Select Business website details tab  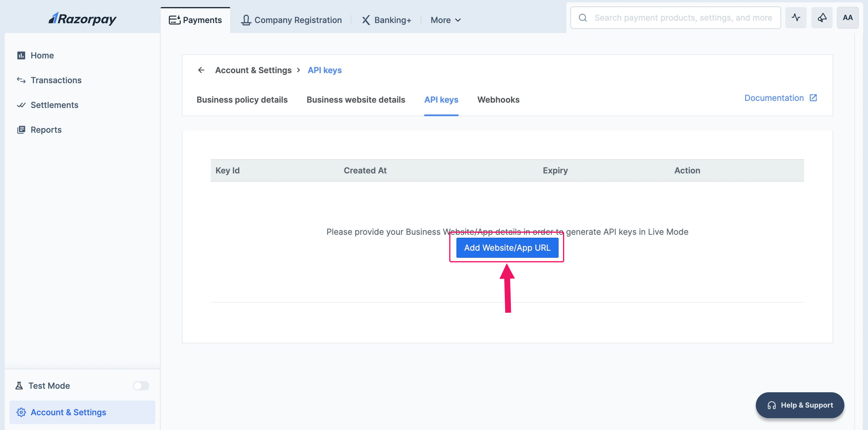coord(355,100)
